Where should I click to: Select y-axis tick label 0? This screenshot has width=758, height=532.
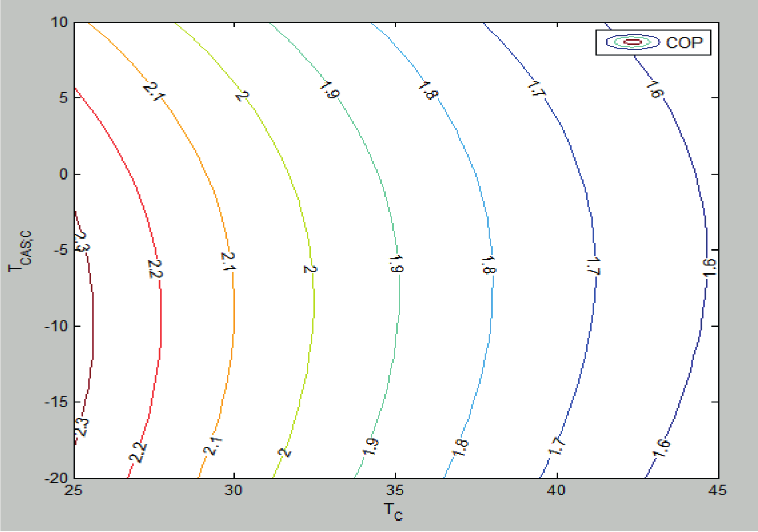click(64, 174)
